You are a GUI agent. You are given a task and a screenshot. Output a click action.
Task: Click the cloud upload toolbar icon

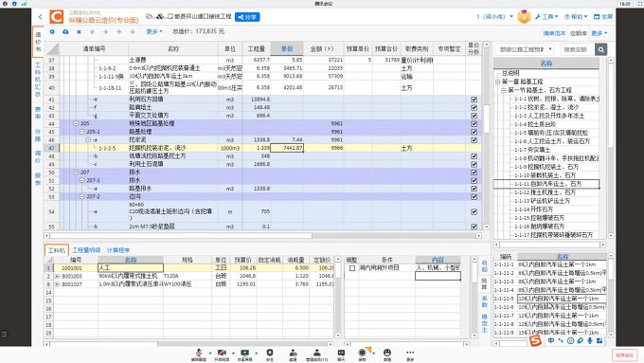pos(65,31)
